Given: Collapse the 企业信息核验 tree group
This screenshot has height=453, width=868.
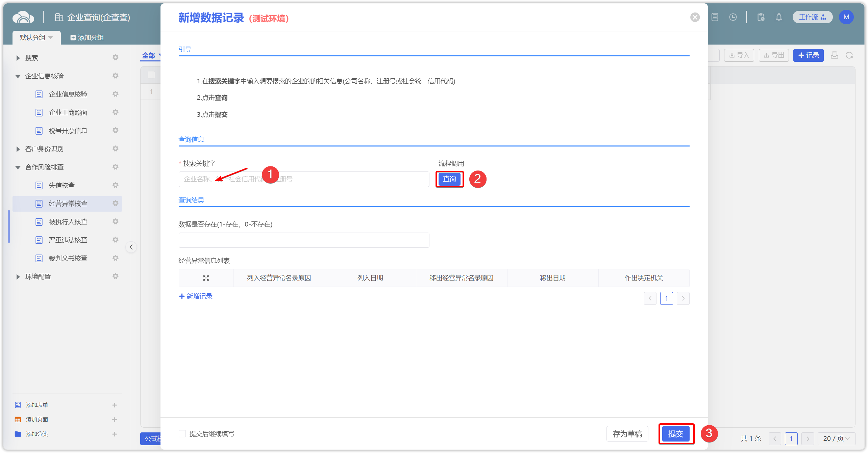Looking at the screenshot, I should [18, 76].
